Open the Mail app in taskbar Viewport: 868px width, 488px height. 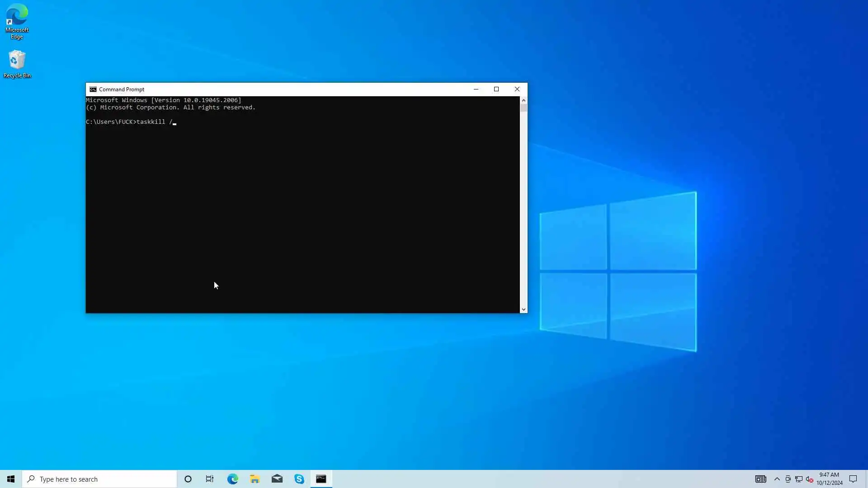coord(277,479)
